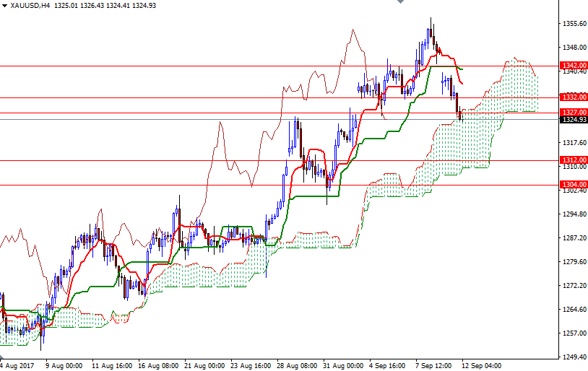Screen dimensions: 588x371
Task: Click the dropdown triangle beside XAUUSD,H4
Action: [5, 6]
